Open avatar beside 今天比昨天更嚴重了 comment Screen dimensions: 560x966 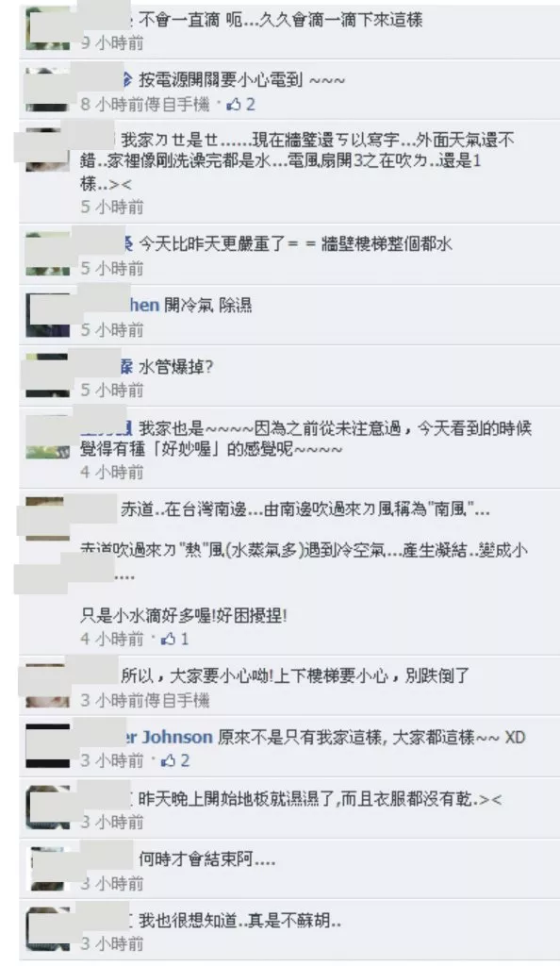47,253
